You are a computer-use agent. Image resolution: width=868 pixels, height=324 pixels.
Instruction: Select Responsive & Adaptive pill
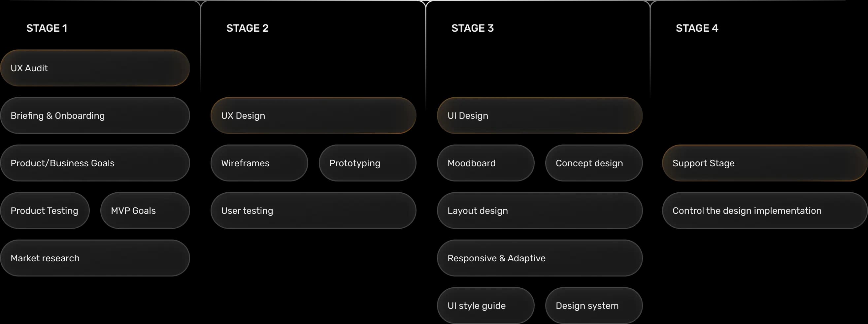pos(540,258)
